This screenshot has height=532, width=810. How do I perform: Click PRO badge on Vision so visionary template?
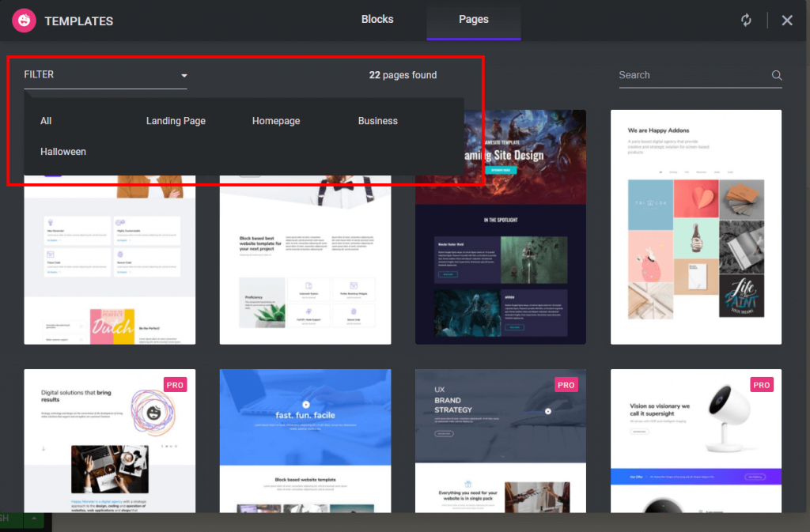coord(762,385)
